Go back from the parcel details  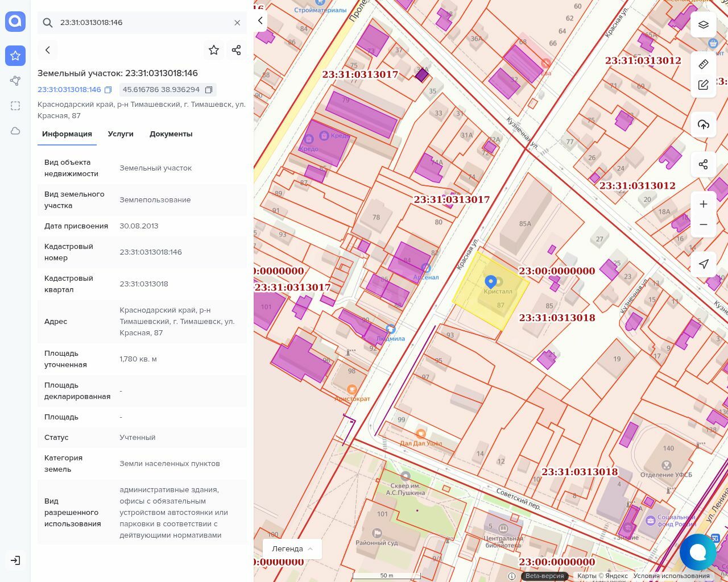48,50
